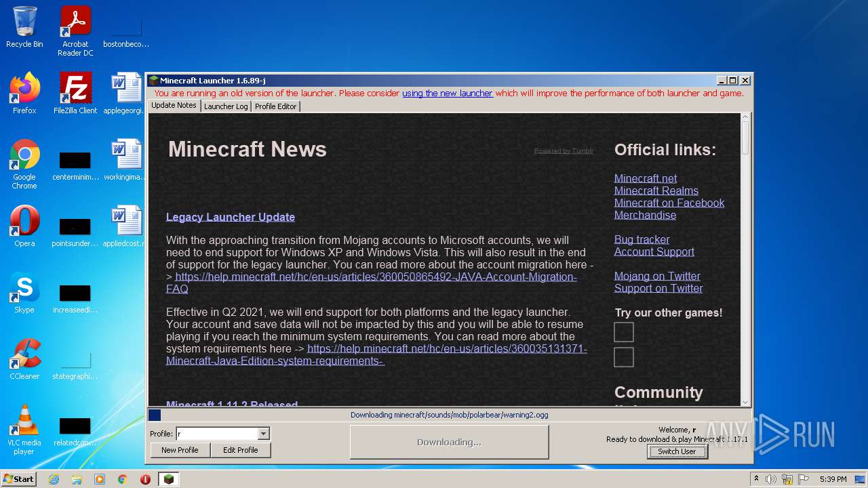Open Minecraft Realms link
This screenshot has width=868, height=488.
(x=656, y=190)
